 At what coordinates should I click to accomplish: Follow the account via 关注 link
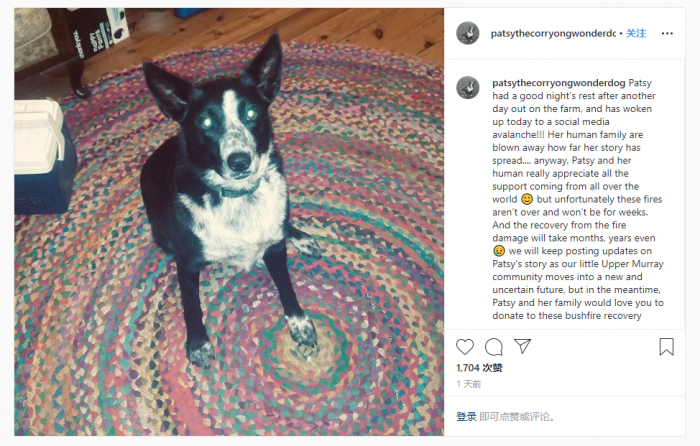tap(636, 33)
